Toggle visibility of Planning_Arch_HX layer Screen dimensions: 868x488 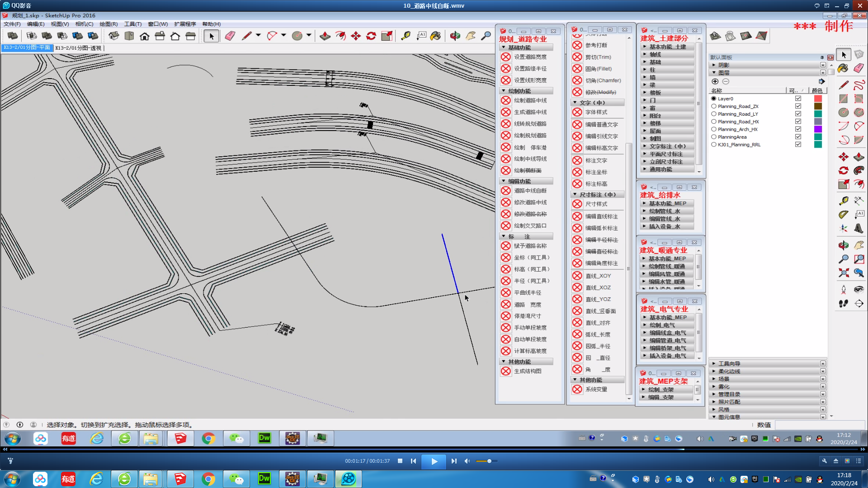(798, 129)
